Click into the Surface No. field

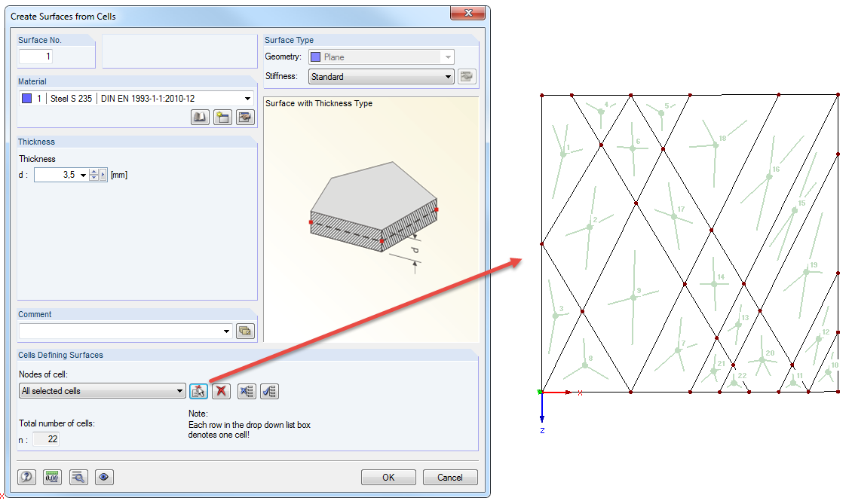click(36, 57)
